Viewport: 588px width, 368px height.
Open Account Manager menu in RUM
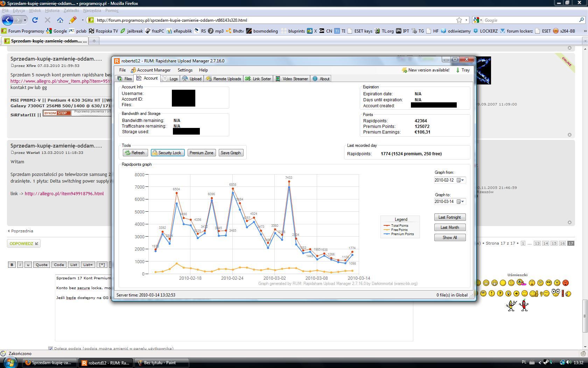click(x=150, y=70)
